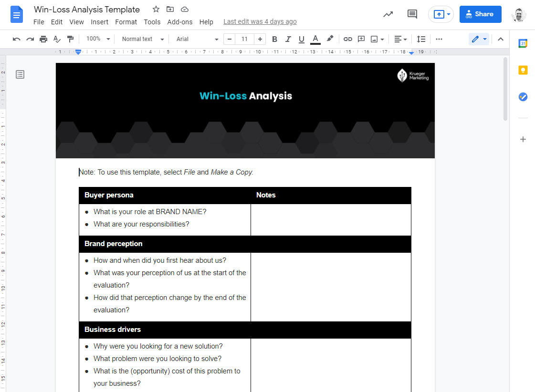
Task: Click the document title name
Action: pos(87,10)
